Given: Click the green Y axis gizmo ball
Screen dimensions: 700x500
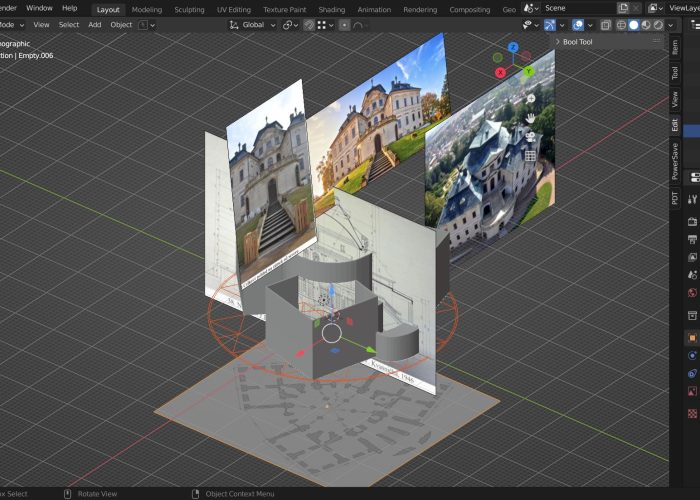Looking at the screenshot, I should (x=529, y=71).
